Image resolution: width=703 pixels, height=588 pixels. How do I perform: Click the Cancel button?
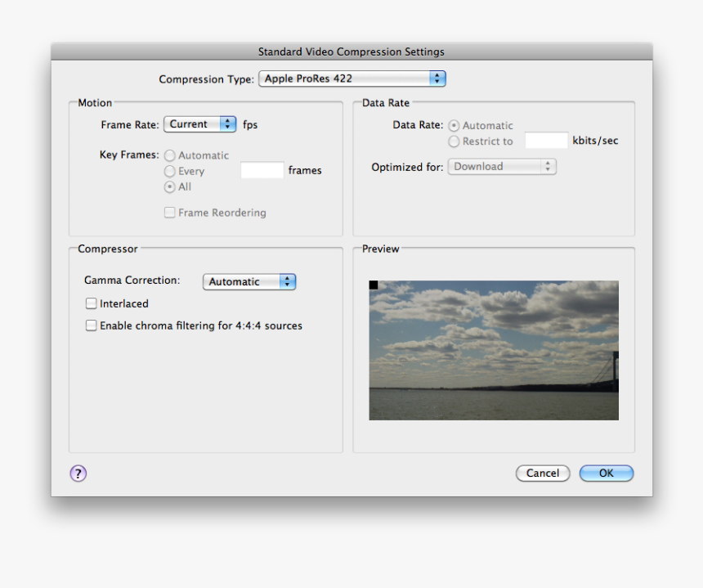(543, 473)
